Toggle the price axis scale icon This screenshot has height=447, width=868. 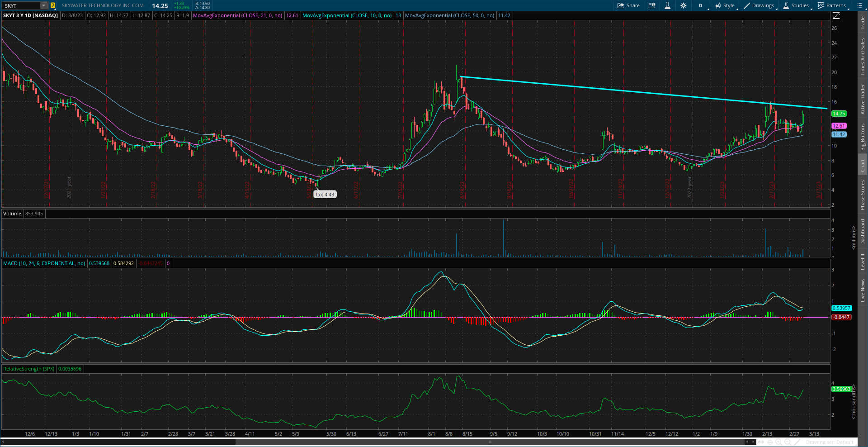(836, 15)
